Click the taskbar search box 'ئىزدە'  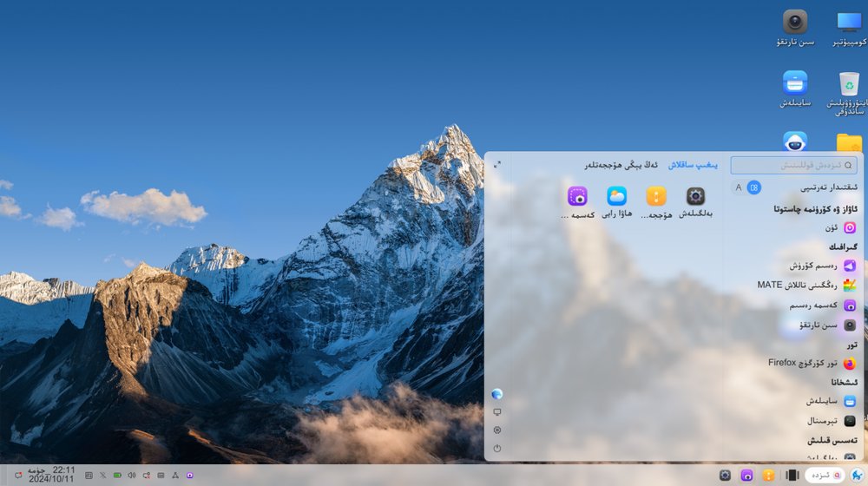(x=824, y=475)
